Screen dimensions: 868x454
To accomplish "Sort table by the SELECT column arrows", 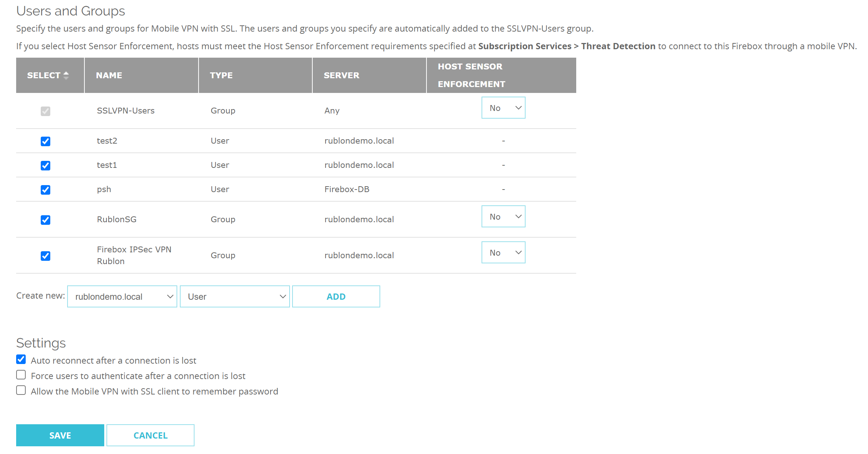I will tap(66, 75).
